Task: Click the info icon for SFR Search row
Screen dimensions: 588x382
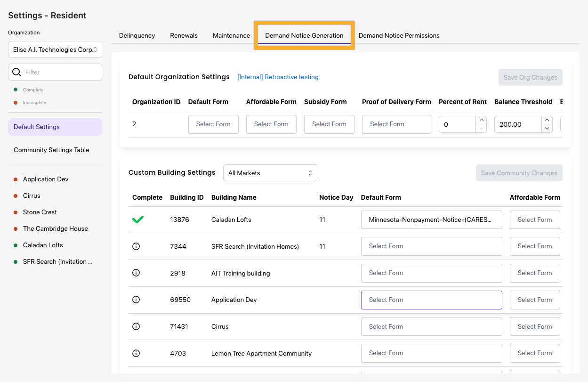Action: point(136,246)
